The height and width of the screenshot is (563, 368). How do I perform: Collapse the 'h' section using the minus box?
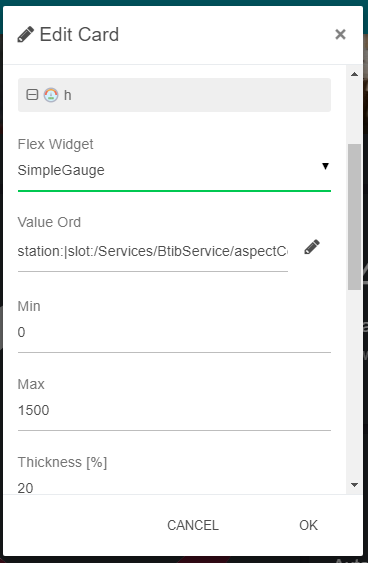pyautogui.click(x=32, y=95)
